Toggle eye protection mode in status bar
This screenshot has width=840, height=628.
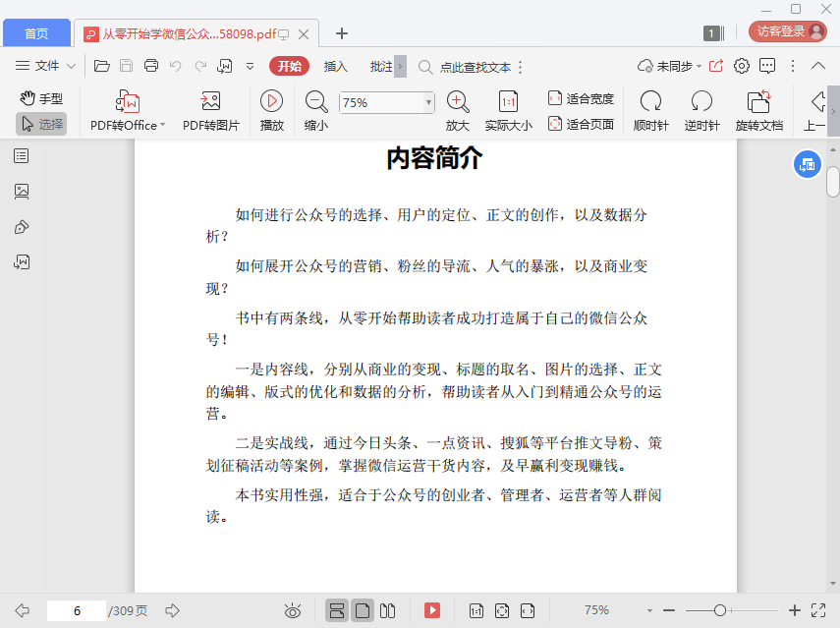coord(292,611)
